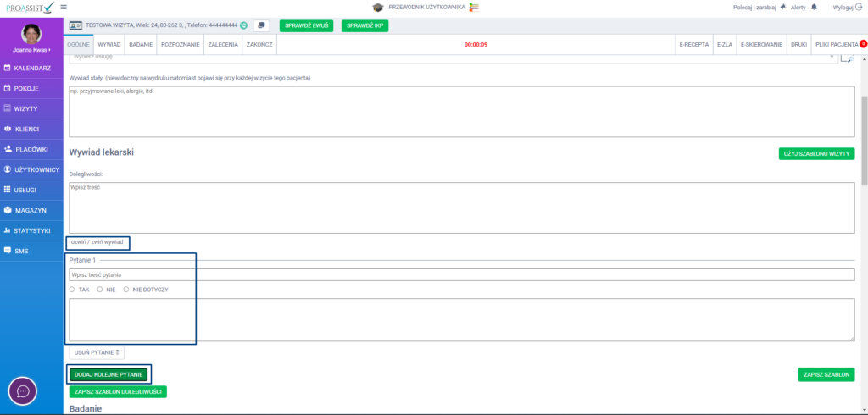
Task: Open the patient messages icon button
Action: click(261, 25)
